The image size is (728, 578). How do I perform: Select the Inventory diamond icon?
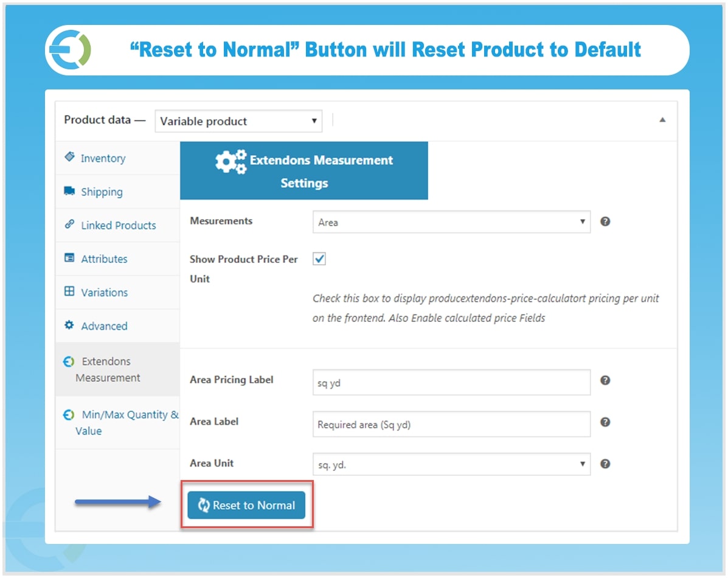[71, 158]
